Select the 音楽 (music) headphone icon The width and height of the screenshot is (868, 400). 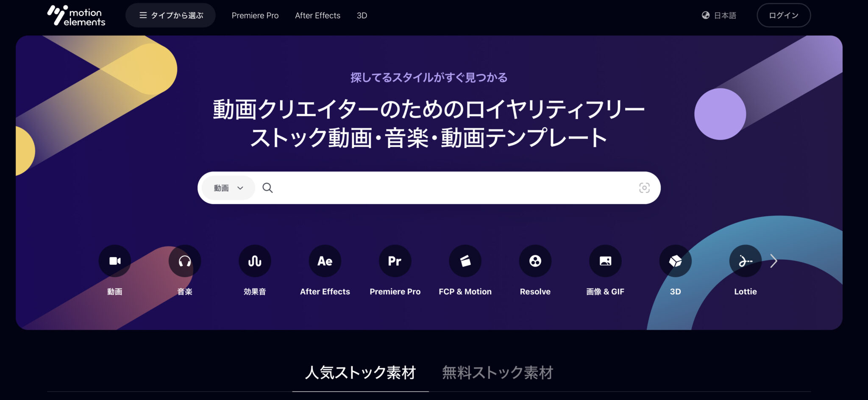tap(185, 261)
